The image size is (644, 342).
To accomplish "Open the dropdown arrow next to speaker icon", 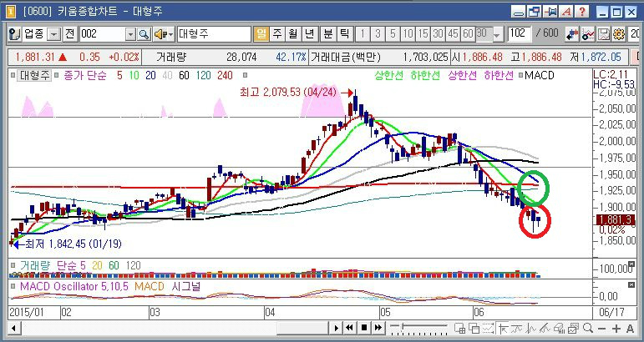I will click(170, 34).
